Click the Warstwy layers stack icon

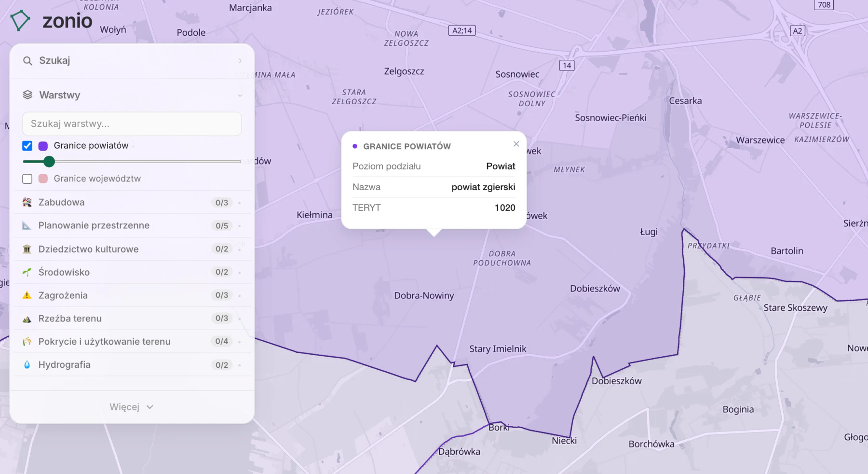27,95
